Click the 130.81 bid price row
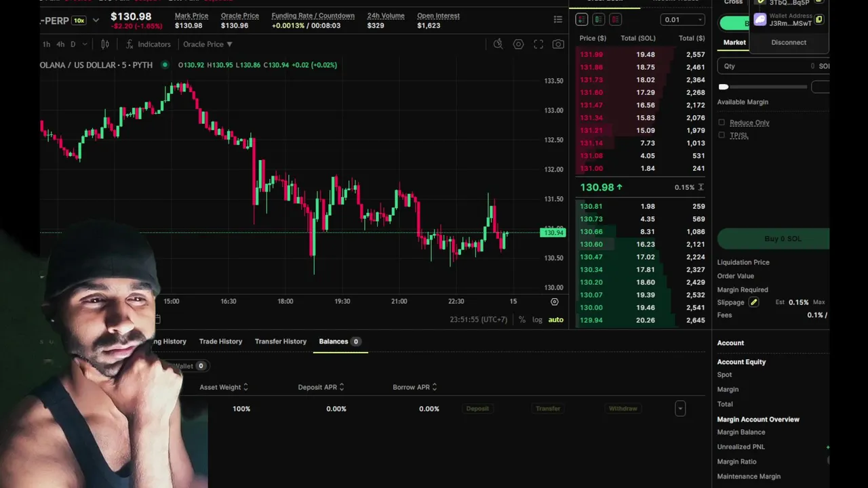 641,206
